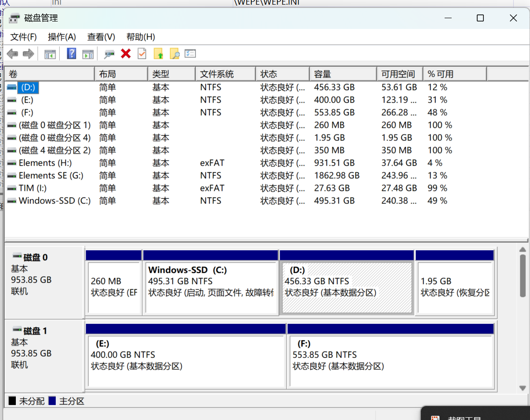Image resolution: width=530 pixels, height=420 pixels.
Task: Click the up-arrow folder toolbar icon
Action: click(159, 53)
